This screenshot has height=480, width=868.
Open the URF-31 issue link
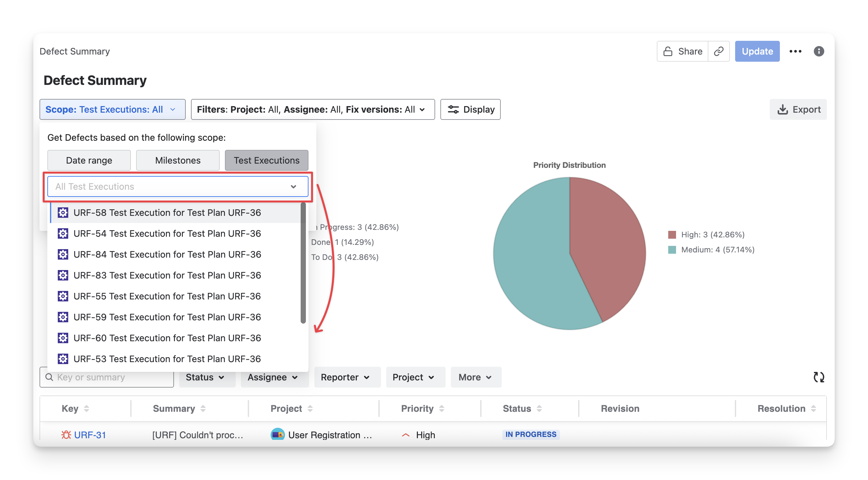coord(90,435)
